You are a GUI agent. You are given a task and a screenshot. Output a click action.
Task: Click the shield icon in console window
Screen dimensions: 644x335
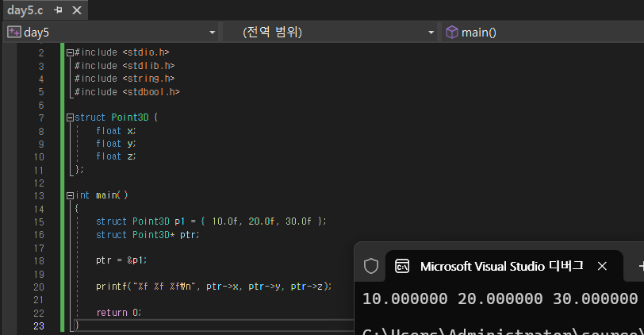371,266
